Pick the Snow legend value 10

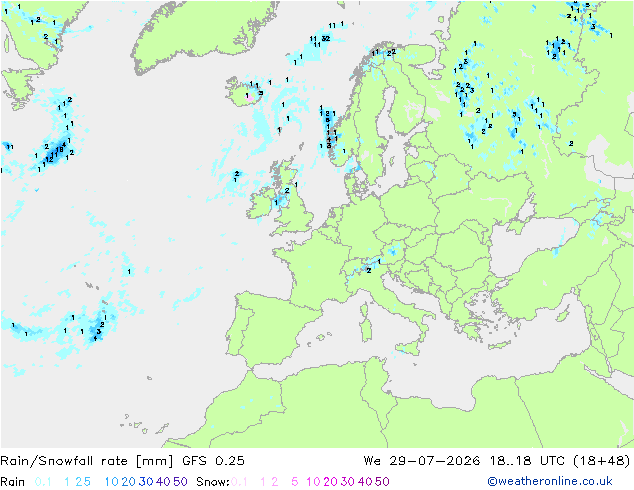(x=313, y=482)
